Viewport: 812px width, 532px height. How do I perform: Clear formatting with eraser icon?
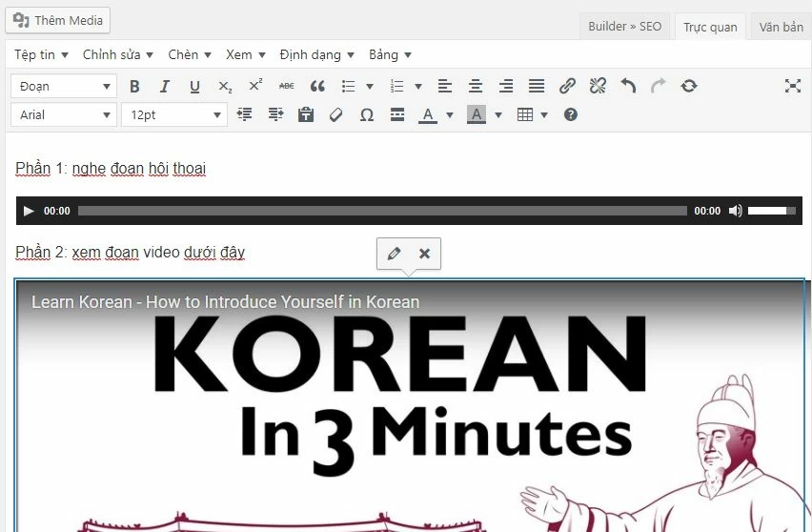335,114
